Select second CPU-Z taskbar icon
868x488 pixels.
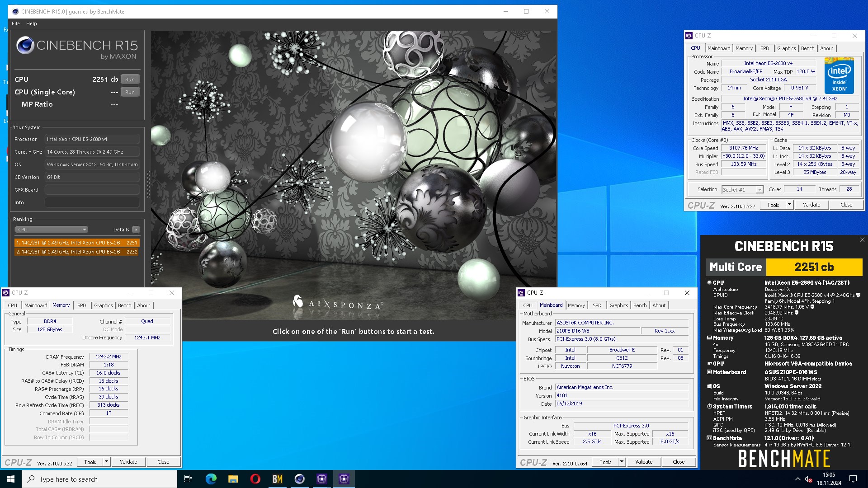click(x=344, y=479)
